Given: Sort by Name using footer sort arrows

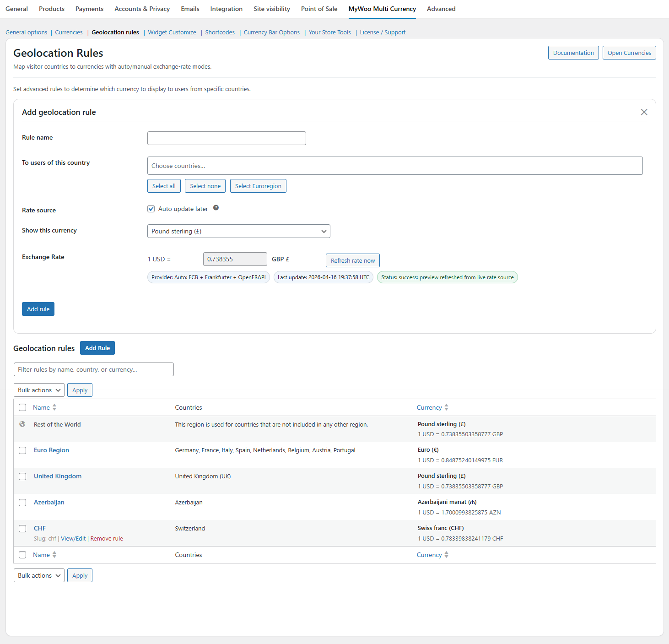Looking at the screenshot, I should (x=54, y=555).
